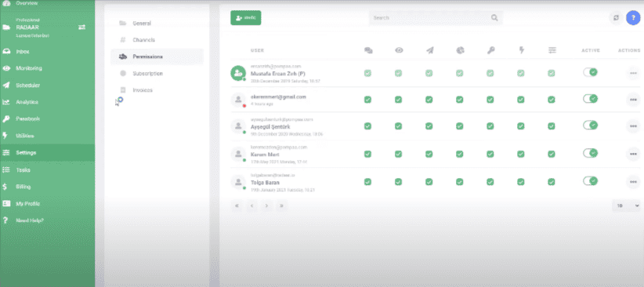Open actions menu for Mustafa Ercan Zırh
The width and height of the screenshot is (644, 287).
(x=633, y=74)
